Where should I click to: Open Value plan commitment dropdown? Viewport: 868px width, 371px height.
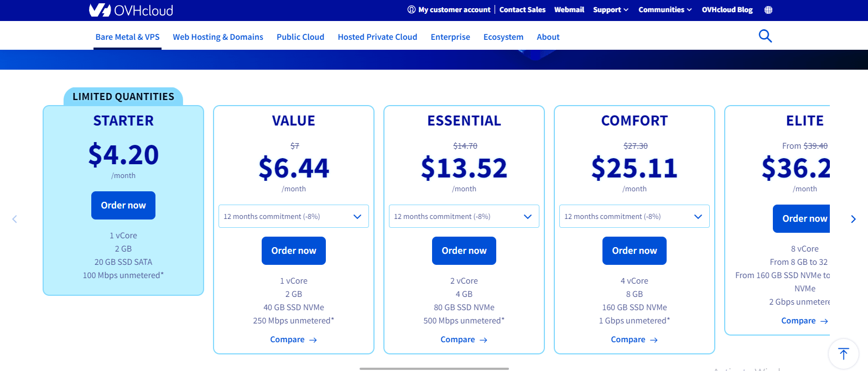tap(294, 216)
